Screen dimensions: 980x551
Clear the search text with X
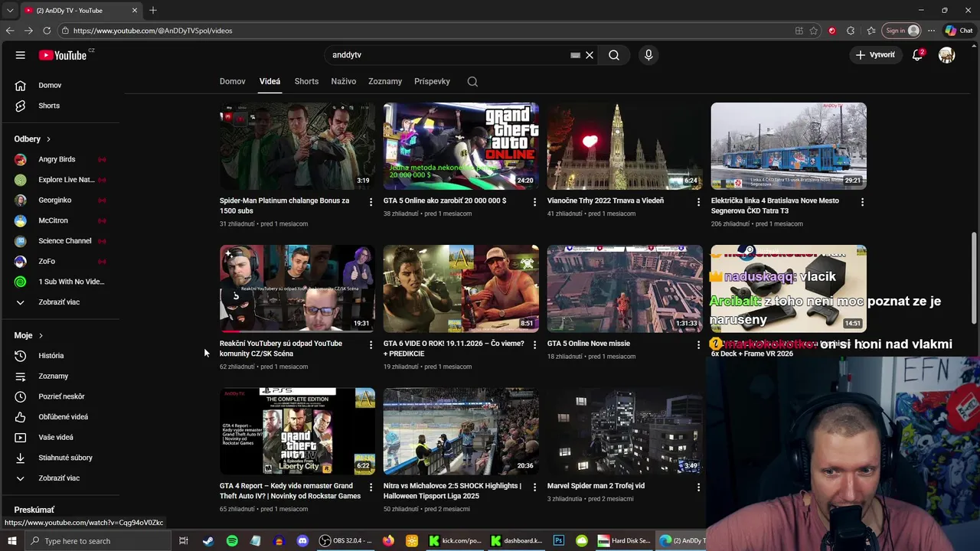[590, 55]
